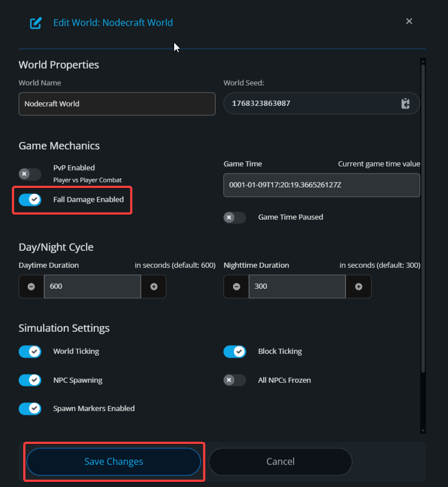Disable NPC Spawning toggle
The width and height of the screenshot is (448, 487).
[x=30, y=380]
